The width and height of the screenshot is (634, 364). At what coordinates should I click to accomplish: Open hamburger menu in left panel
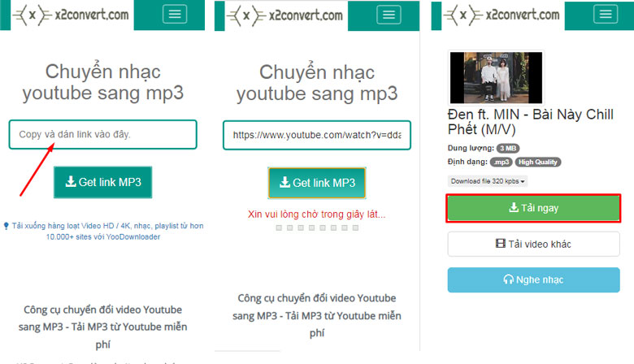point(175,14)
